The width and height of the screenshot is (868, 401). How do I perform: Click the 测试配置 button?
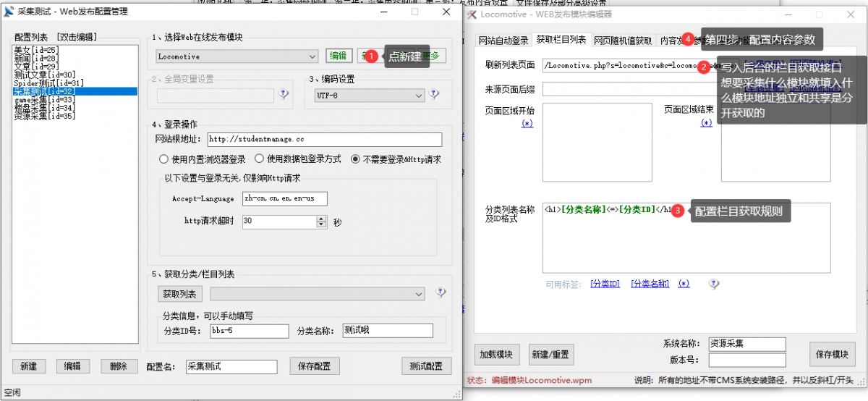point(427,366)
